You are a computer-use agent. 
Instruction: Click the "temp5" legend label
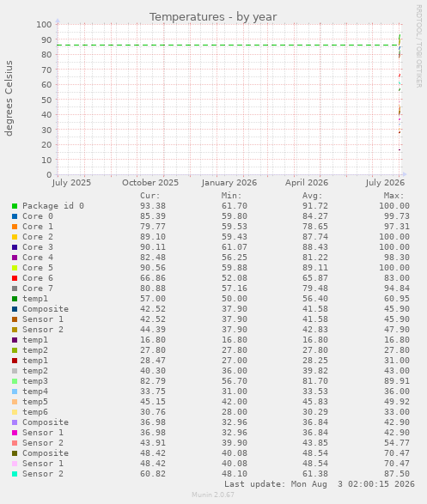tap(35, 402)
